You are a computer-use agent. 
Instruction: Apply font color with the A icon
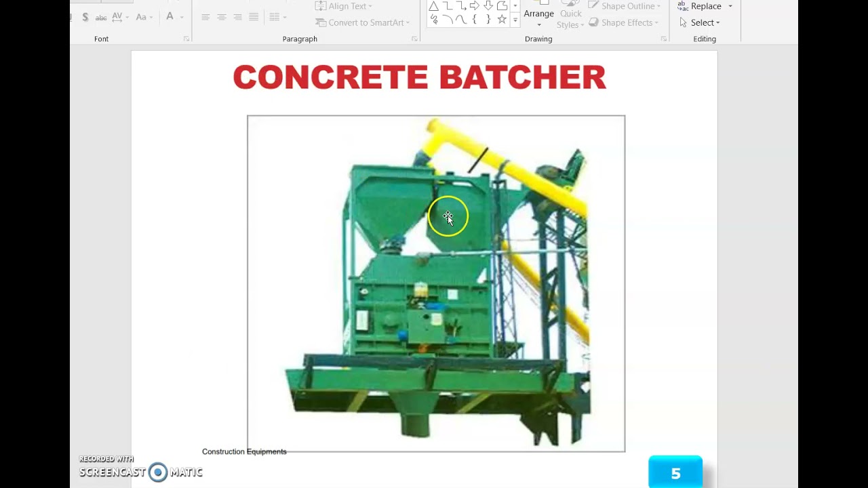coord(170,17)
